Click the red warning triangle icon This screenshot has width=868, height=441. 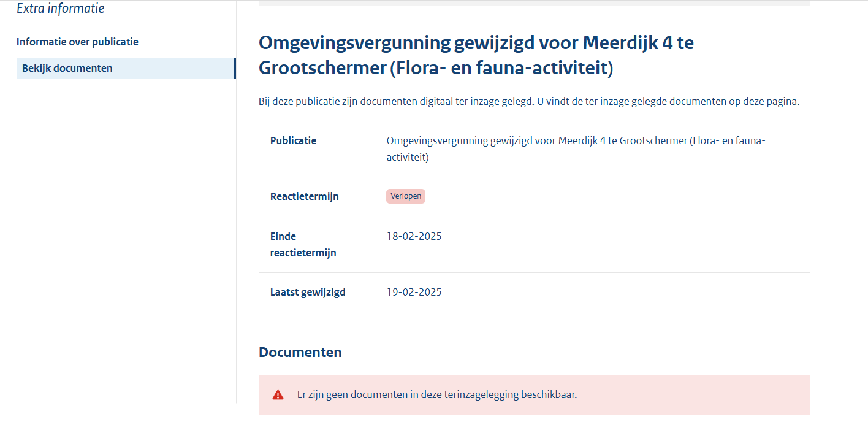(x=278, y=395)
